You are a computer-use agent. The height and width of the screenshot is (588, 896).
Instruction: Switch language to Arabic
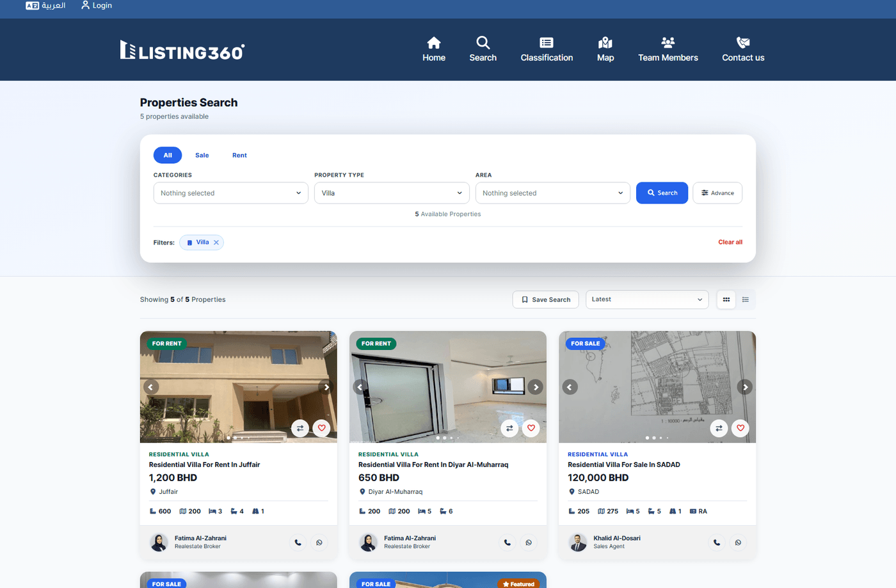click(x=45, y=5)
